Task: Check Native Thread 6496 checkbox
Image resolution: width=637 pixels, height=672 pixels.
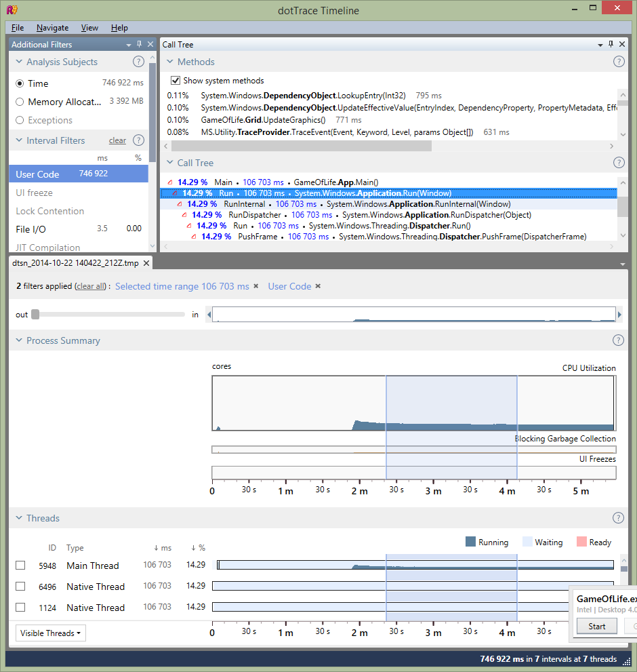Action: click(20, 586)
